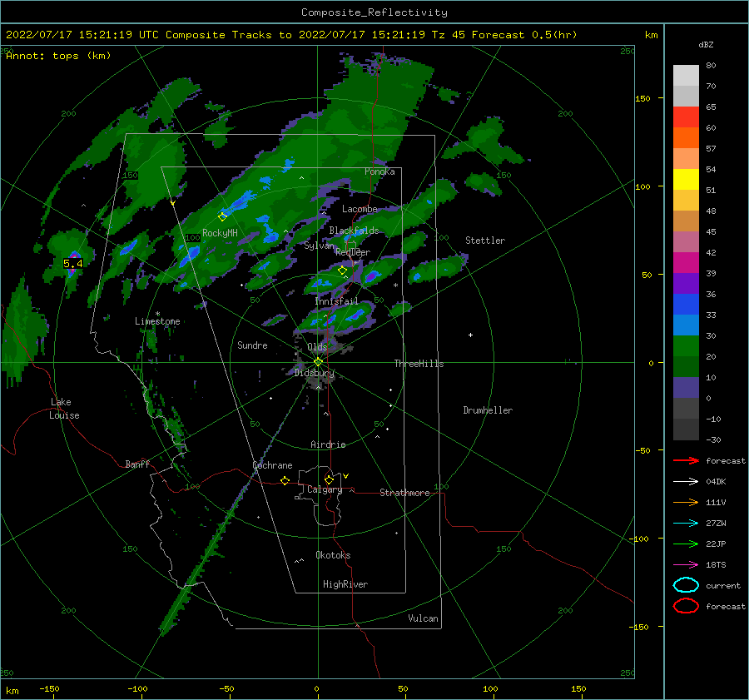Screen dimensions: 749x700
Task: Click the Ponoka city label
Action: point(379,171)
